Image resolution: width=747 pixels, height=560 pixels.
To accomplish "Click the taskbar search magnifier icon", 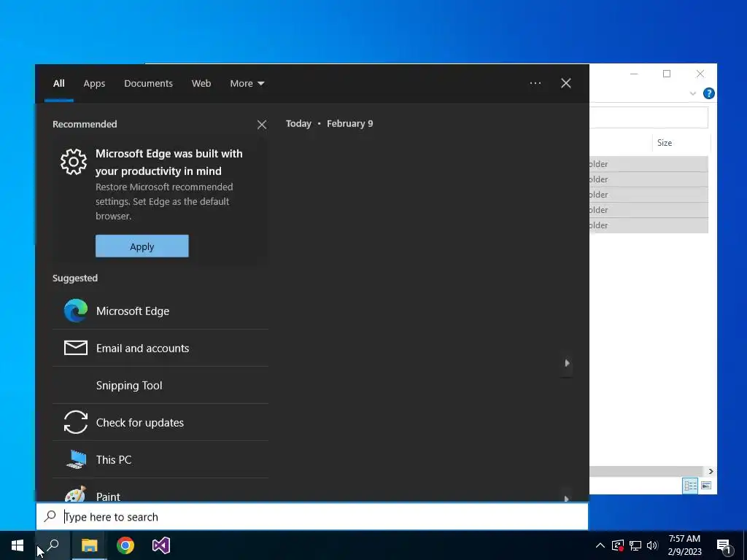I will (53, 545).
